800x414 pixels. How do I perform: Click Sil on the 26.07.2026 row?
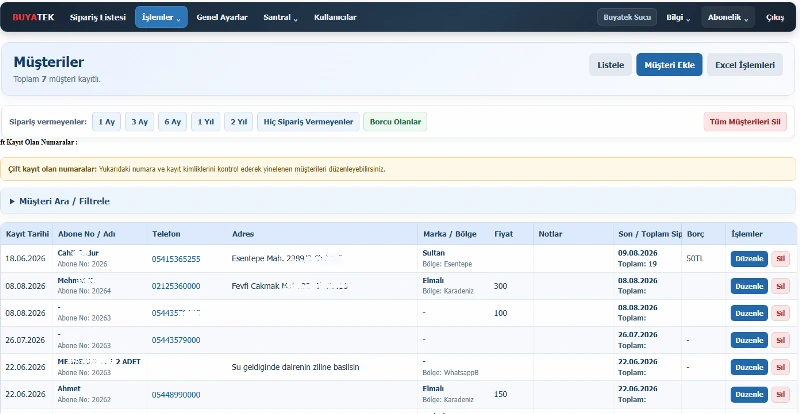click(780, 340)
